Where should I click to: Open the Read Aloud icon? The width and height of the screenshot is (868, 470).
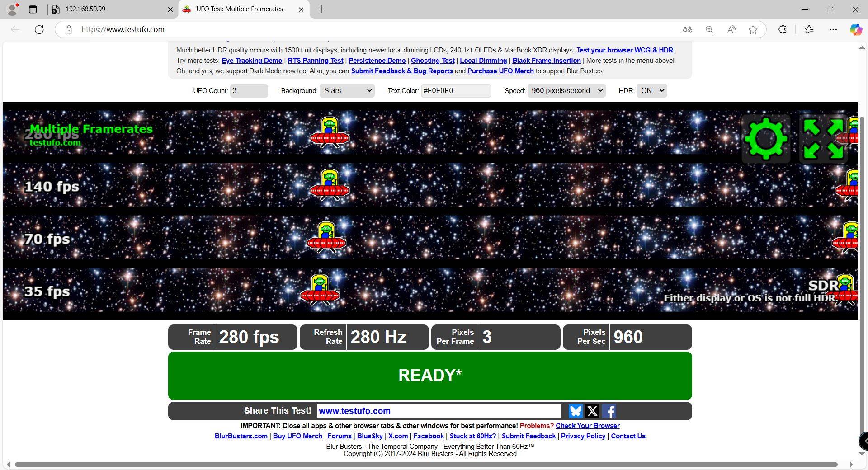pyautogui.click(x=731, y=29)
